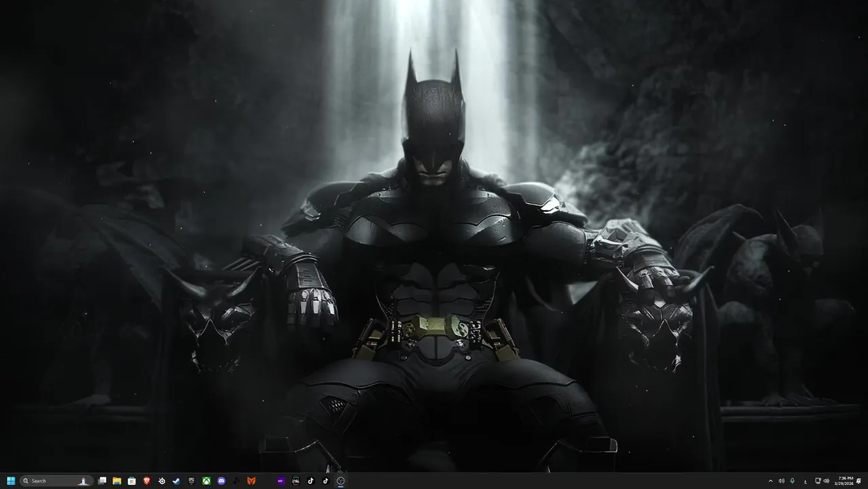Click the network display tray icon
This screenshot has height=489, width=868.
click(818, 481)
